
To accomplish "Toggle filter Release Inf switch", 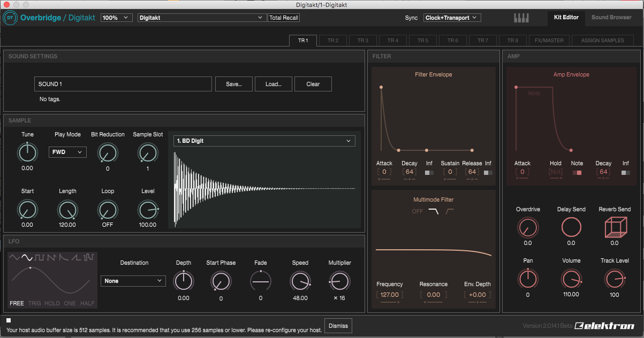I will pos(488,172).
